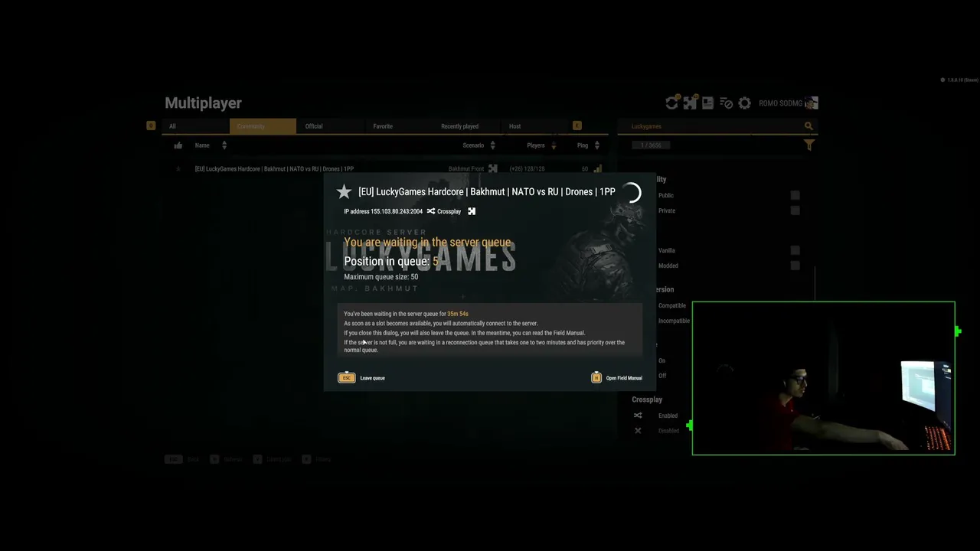This screenshot has width=980, height=551.
Task: Open the mods puzzle-piece icon in the header
Action: 691,103
